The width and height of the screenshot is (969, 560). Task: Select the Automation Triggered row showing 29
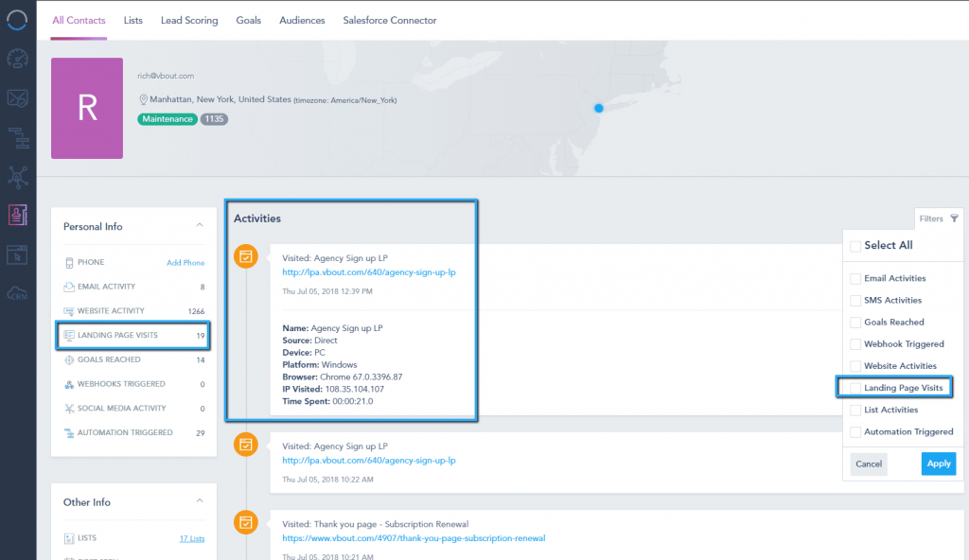pyautogui.click(x=133, y=432)
